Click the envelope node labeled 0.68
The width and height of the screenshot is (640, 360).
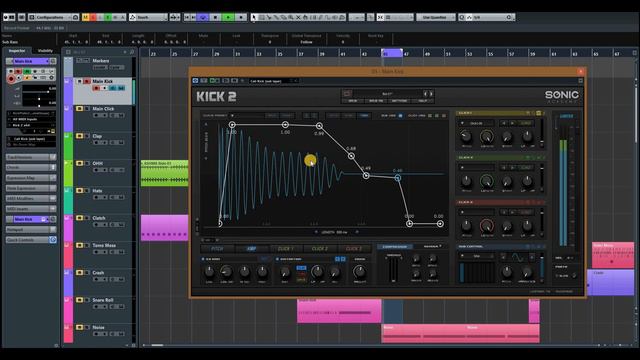(351, 156)
